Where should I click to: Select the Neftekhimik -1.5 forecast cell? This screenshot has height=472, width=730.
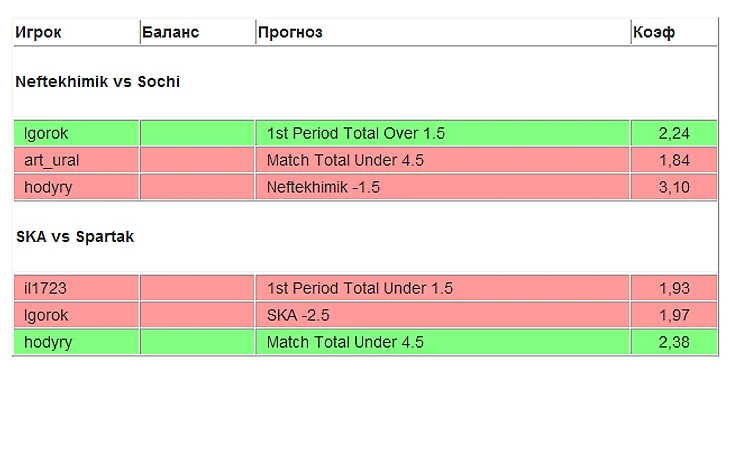click(323, 187)
